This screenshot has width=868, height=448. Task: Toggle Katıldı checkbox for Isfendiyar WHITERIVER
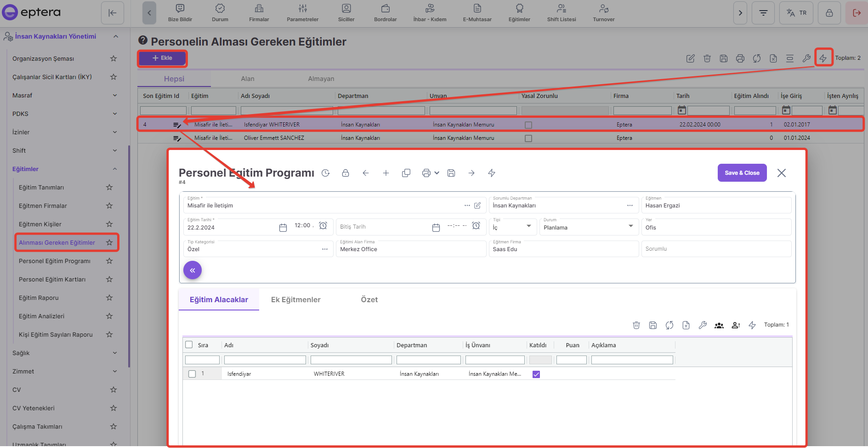tap(536, 374)
